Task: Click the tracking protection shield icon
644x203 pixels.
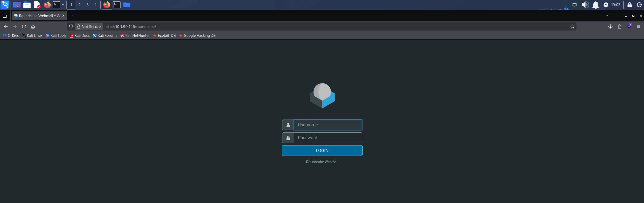Action: [x=71, y=26]
